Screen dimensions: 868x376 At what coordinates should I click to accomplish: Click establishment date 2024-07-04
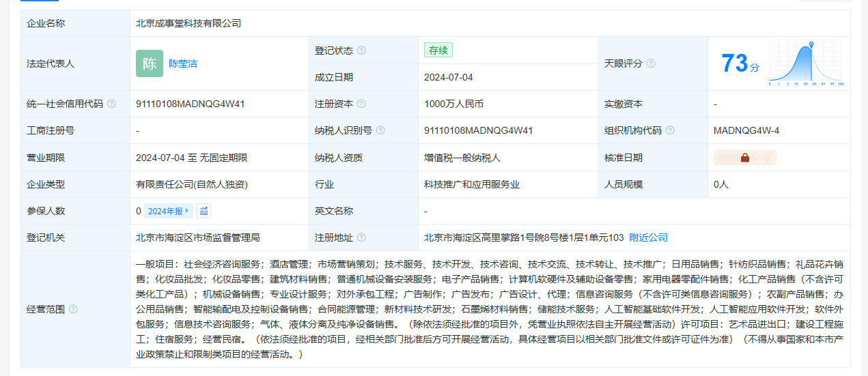[x=449, y=77]
